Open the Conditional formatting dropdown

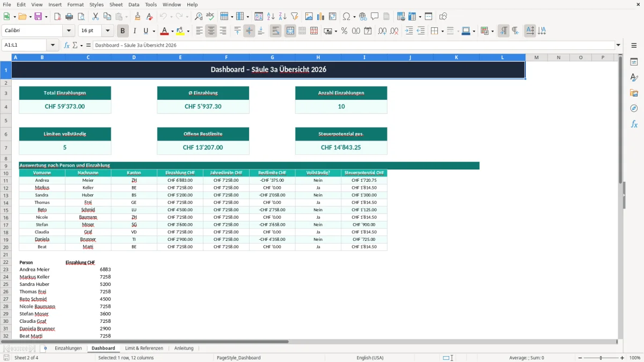point(492,31)
